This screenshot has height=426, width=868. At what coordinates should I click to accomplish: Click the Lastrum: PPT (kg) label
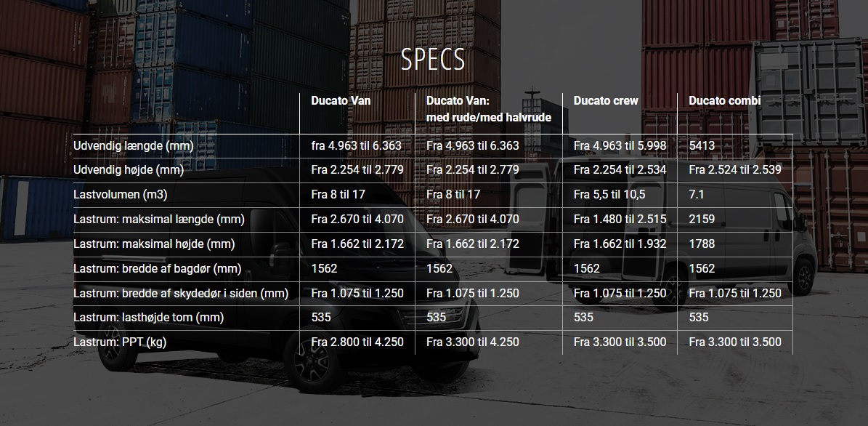pyautogui.click(x=120, y=342)
